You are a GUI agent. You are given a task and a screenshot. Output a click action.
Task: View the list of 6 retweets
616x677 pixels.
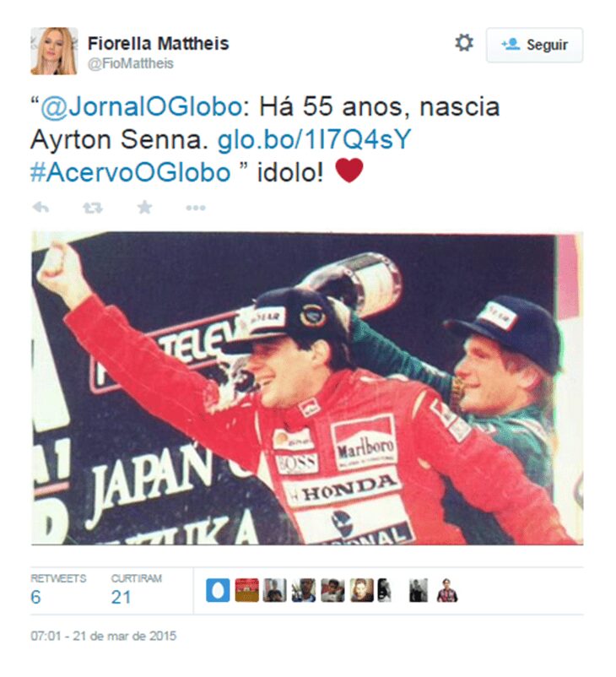(58, 590)
